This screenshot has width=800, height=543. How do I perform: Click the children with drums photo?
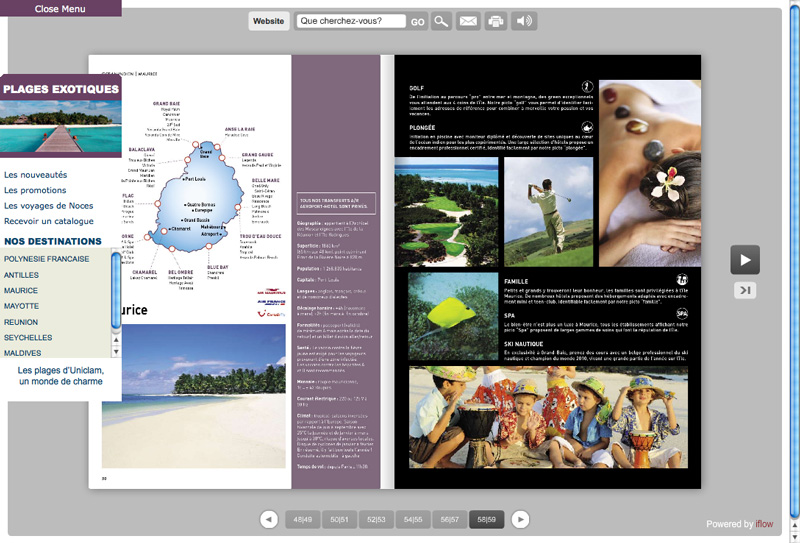(548, 417)
